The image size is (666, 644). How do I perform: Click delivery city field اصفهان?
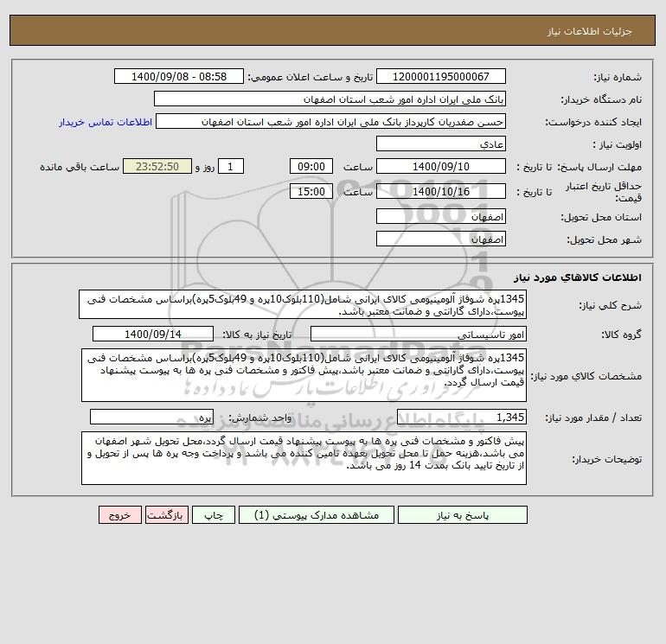pos(441,239)
